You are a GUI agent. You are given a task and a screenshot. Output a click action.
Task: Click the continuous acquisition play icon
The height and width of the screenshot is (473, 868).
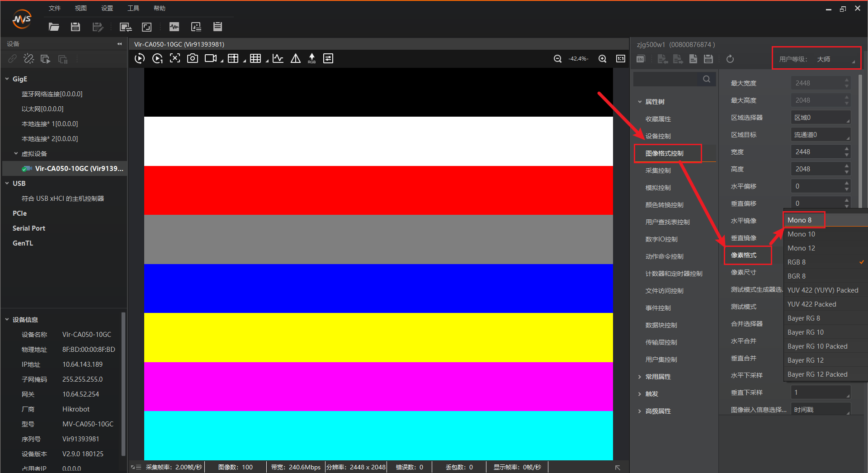click(x=140, y=58)
